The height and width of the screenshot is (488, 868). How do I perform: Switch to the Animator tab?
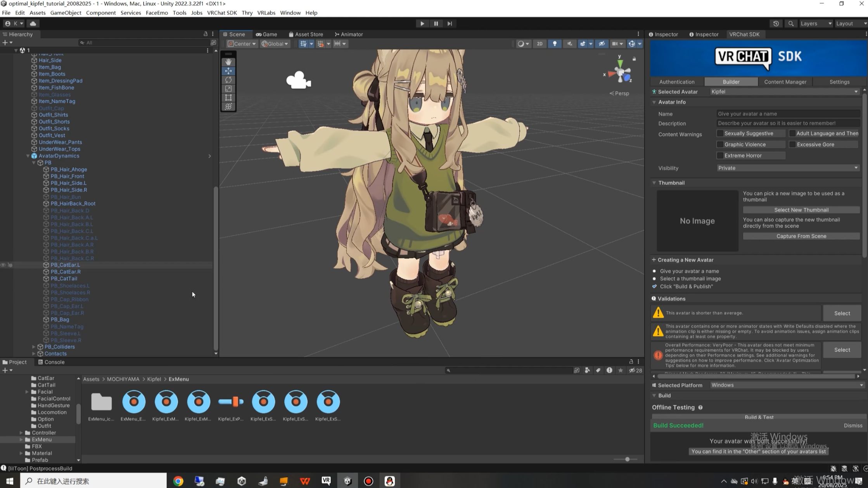coord(349,35)
